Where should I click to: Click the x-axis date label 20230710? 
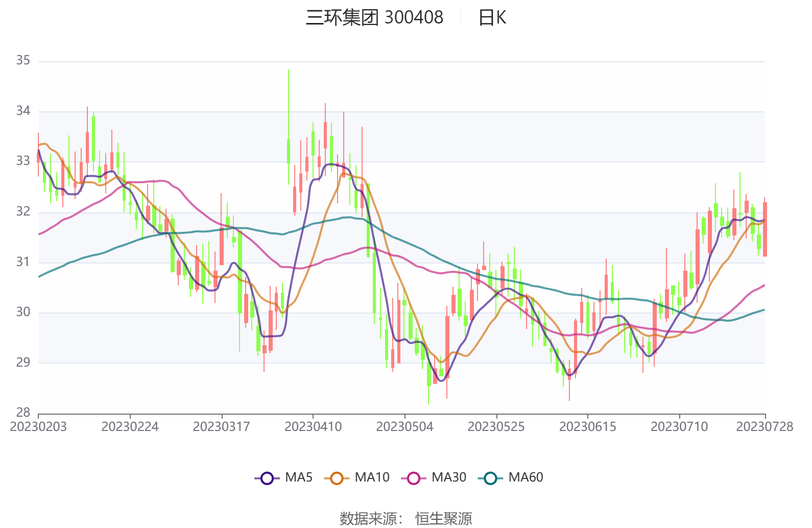click(x=679, y=427)
